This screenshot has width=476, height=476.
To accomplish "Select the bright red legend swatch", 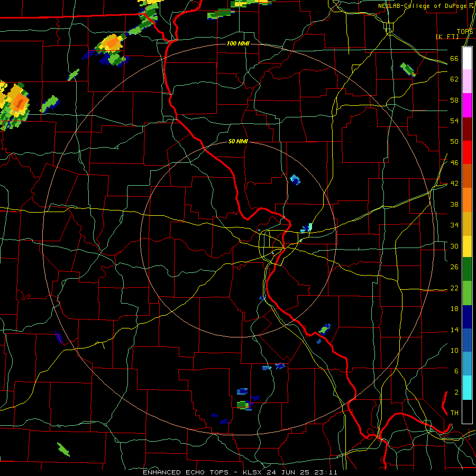I will click(x=467, y=152).
